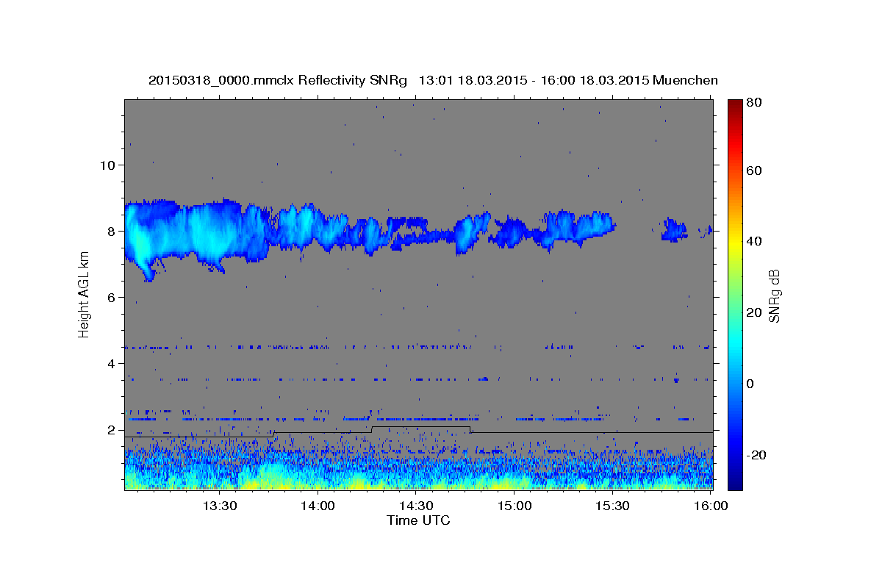Click the height tick label 8

click(111, 231)
